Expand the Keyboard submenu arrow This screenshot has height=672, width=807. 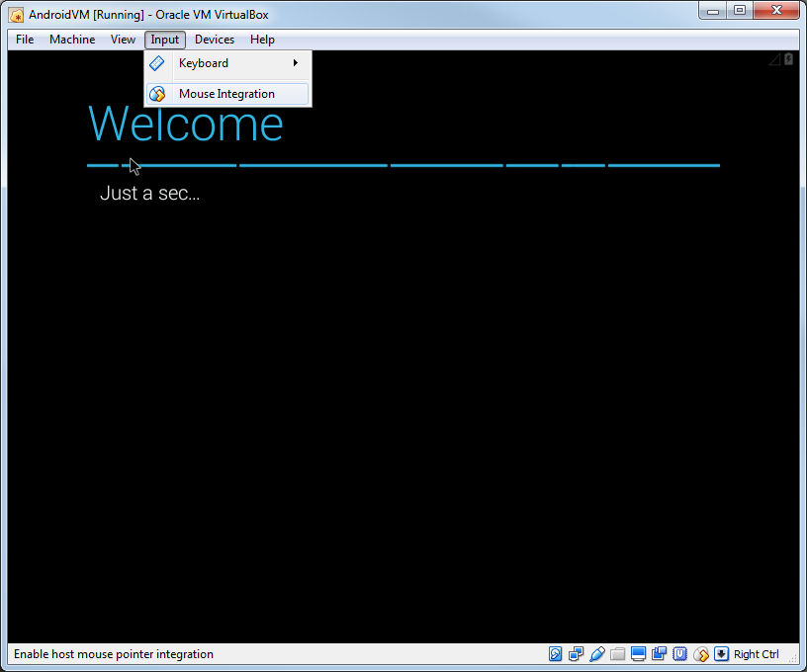pyautogui.click(x=296, y=62)
